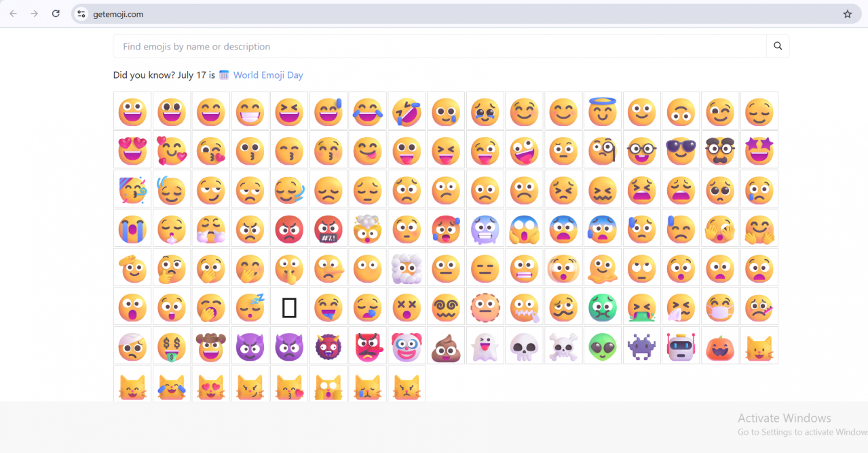This screenshot has width=868, height=453.
Task: Select the rolling on the floor laughing emoji
Action: coord(407,111)
